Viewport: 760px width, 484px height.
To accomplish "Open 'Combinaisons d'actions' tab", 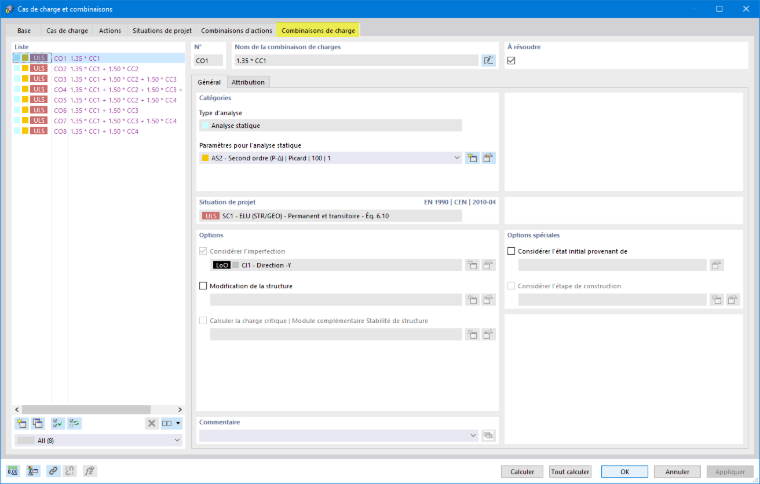I will point(237,31).
